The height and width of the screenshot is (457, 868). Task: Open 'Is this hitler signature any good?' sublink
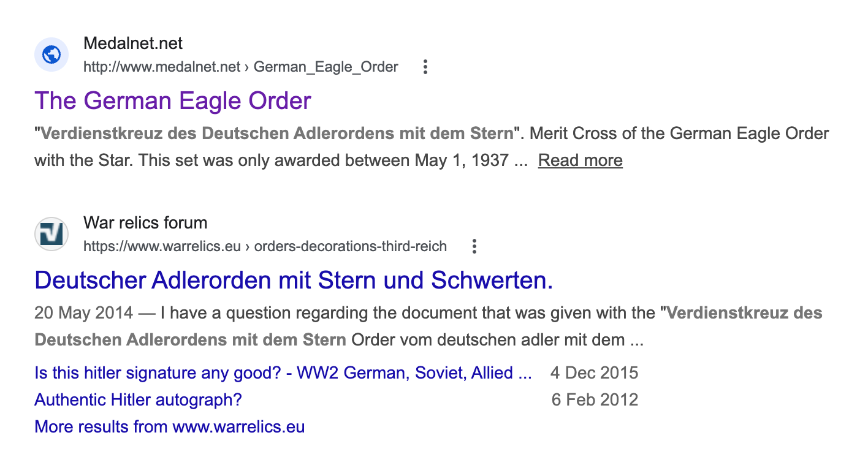(x=283, y=372)
